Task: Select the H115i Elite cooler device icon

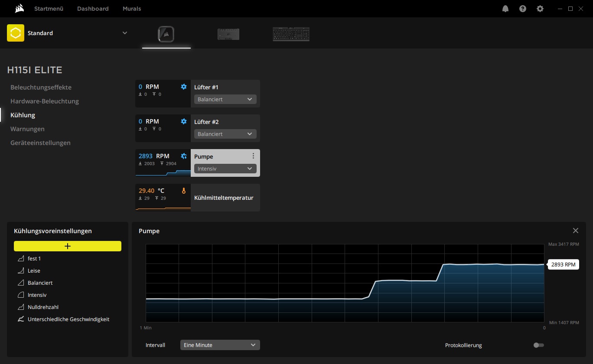Action: (166, 34)
